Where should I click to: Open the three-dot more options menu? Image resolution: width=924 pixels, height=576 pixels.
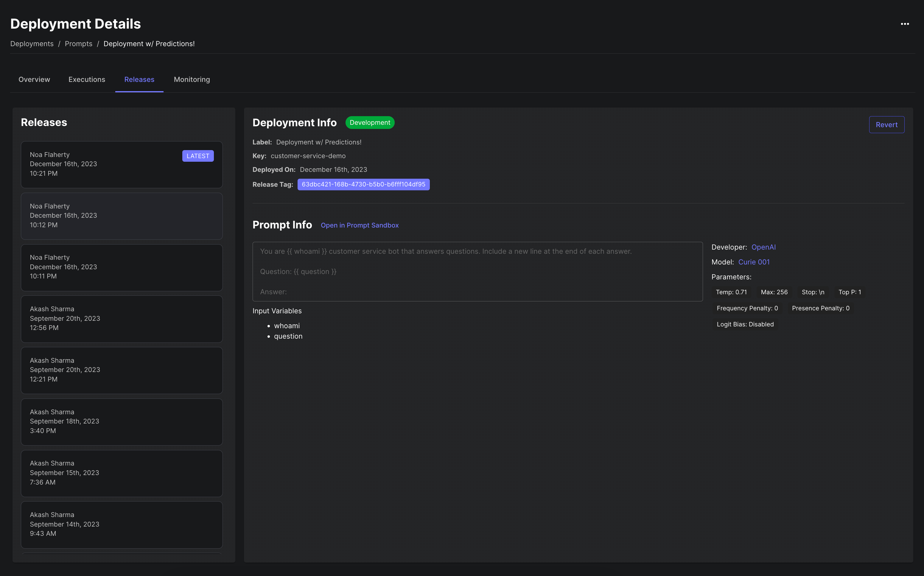pos(905,24)
